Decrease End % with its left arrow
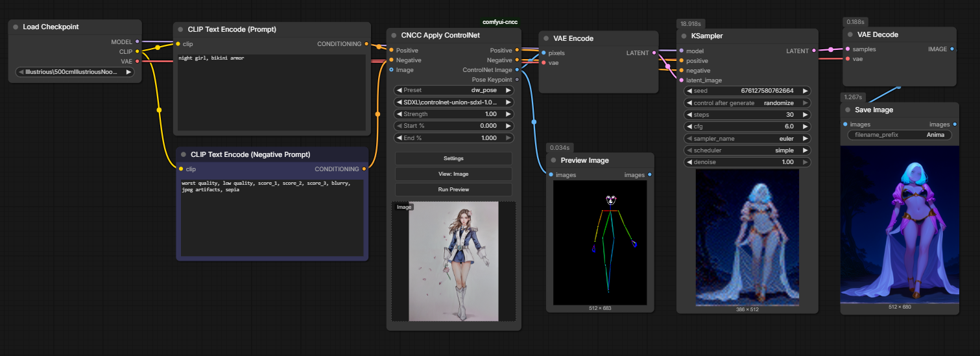 [x=400, y=138]
